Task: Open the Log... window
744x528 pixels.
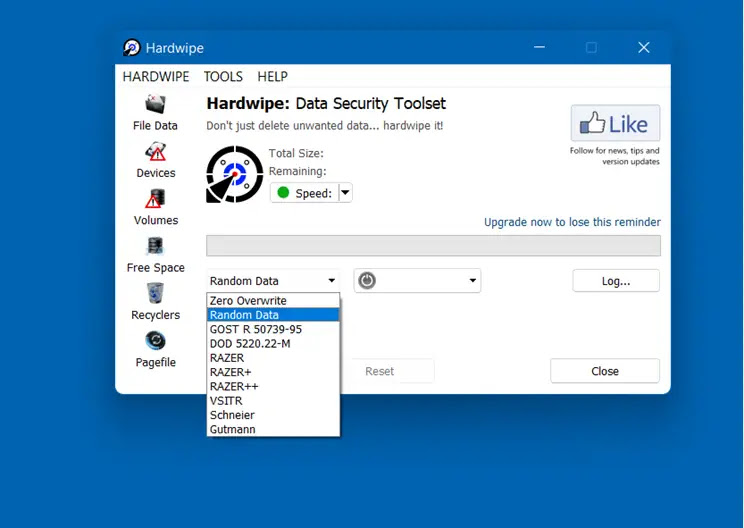Action: click(x=616, y=281)
